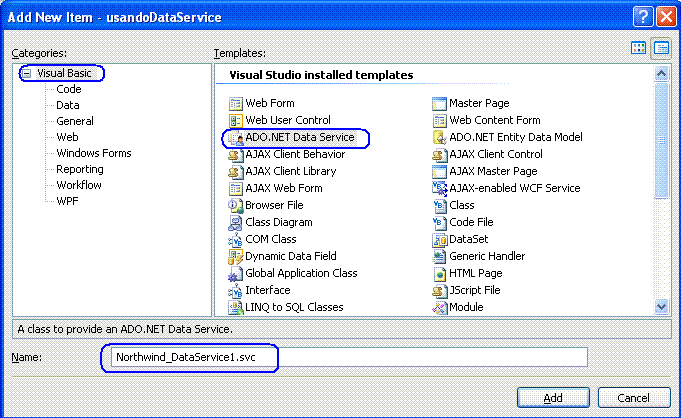Select the ADO.NET Data Service icon
The width and height of the screenshot is (681, 418).
[x=235, y=138]
